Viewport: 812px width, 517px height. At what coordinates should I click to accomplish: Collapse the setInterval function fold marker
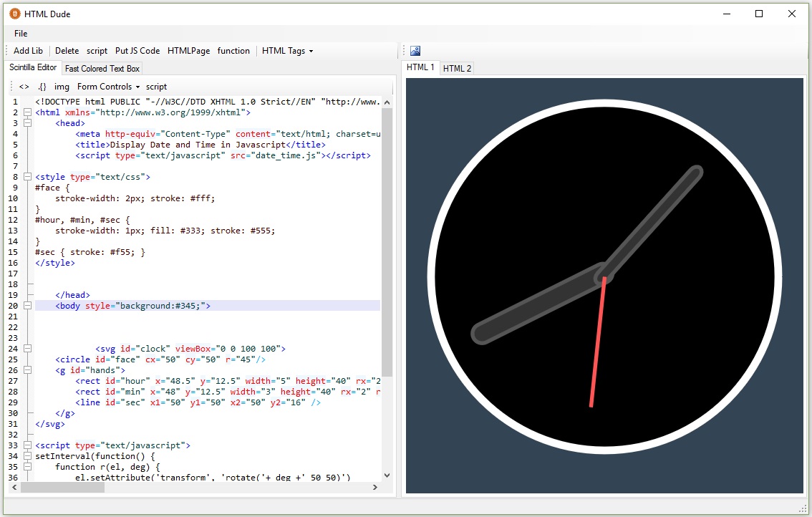click(27, 456)
